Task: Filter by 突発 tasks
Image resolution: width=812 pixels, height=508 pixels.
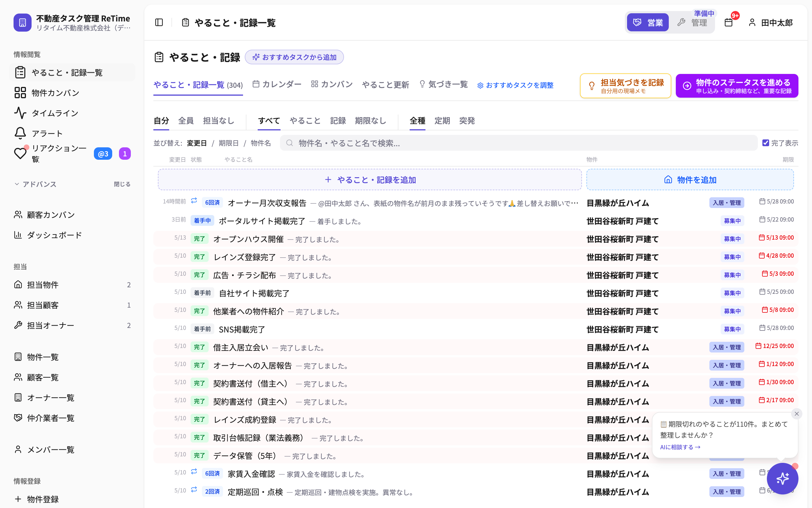Action: point(467,121)
